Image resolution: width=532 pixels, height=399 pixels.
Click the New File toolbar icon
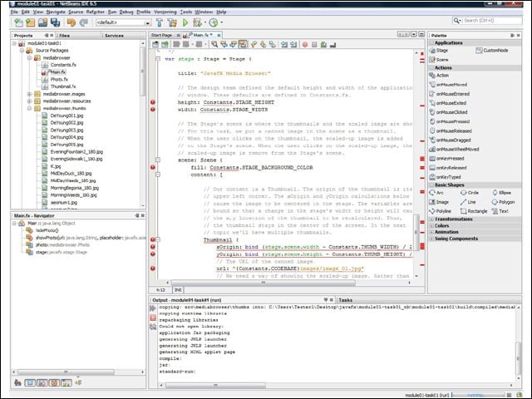(18, 22)
